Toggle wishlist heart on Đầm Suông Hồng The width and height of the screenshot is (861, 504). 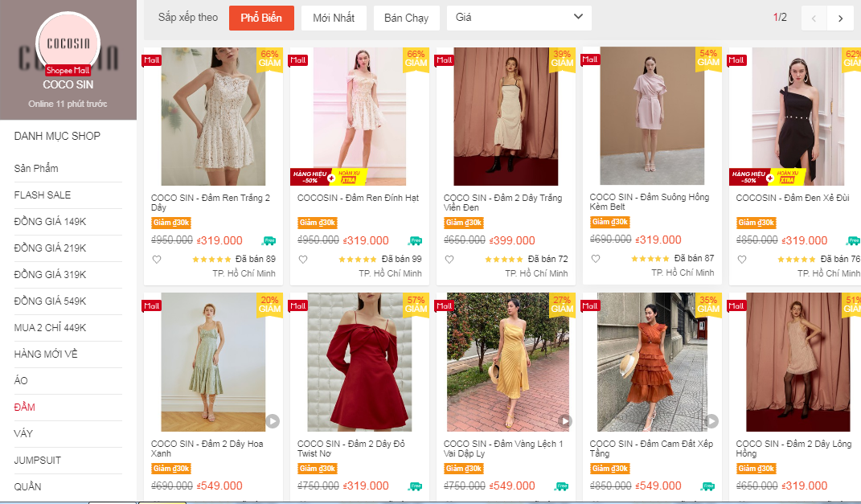tap(595, 259)
